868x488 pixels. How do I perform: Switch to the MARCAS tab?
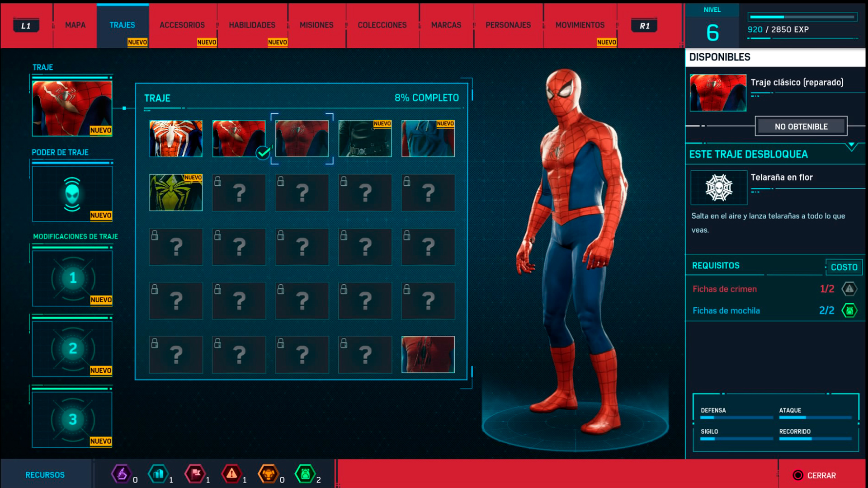point(446,25)
